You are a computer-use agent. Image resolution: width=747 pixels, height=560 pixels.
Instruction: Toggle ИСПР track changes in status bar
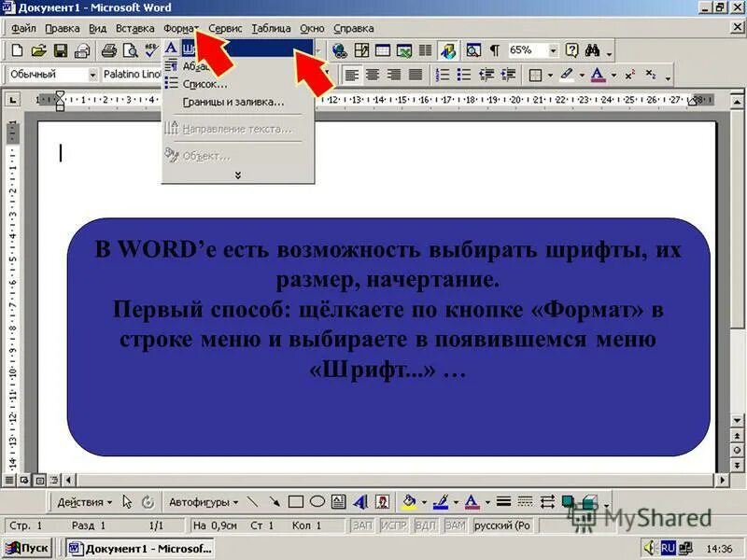click(394, 525)
